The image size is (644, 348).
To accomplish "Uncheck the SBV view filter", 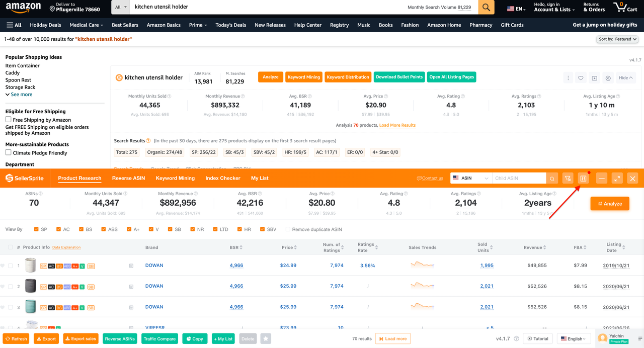I will (263, 229).
